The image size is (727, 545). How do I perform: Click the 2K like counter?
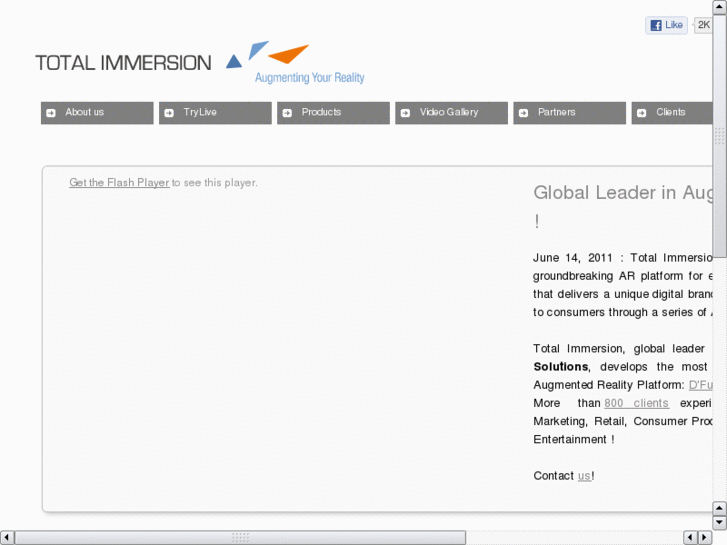click(703, 25)
